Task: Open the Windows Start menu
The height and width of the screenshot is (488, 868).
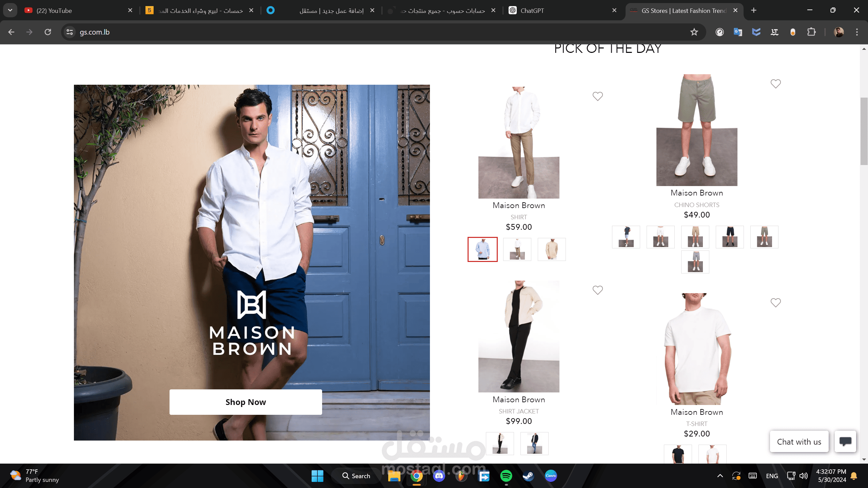Action: pos(317,476)
